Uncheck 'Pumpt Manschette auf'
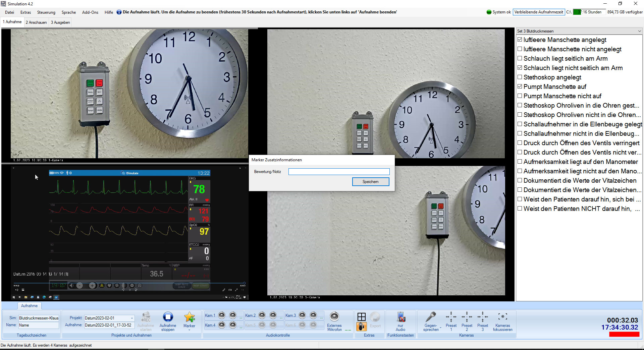The image size is (644, 350). [520, 86]
